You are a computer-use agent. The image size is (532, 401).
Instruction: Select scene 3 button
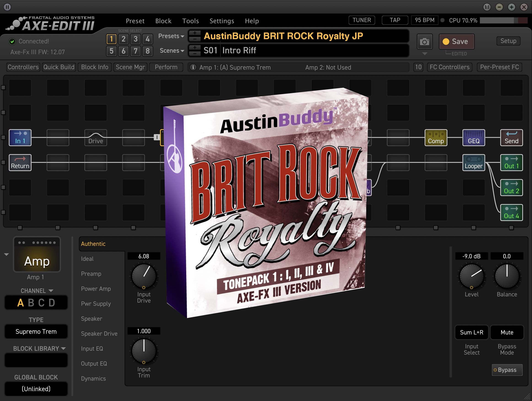pos(136,39)
